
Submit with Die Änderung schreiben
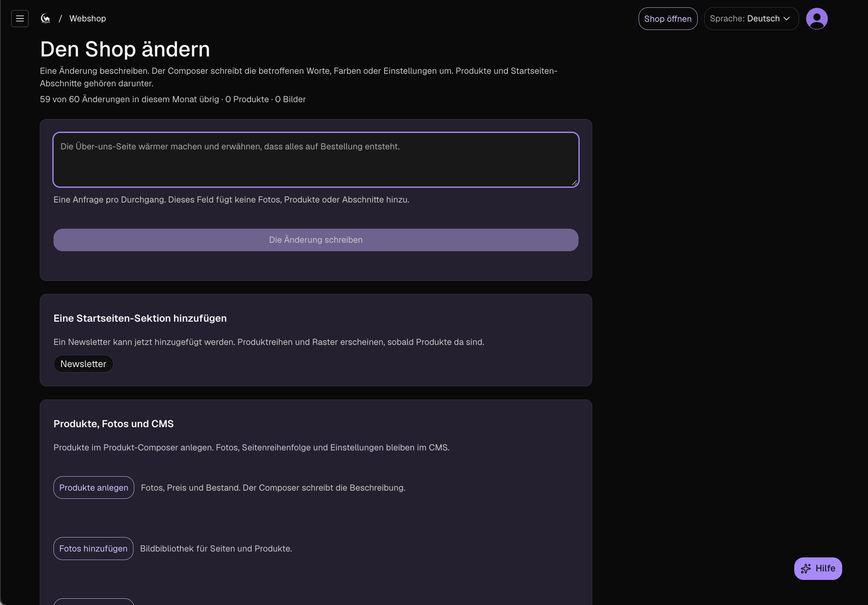pos(316,240)
